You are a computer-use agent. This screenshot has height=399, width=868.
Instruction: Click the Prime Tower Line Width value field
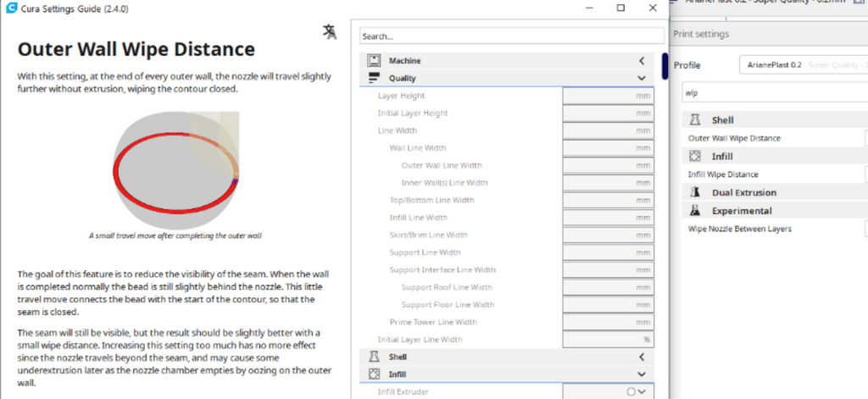[x=608, y=322]
